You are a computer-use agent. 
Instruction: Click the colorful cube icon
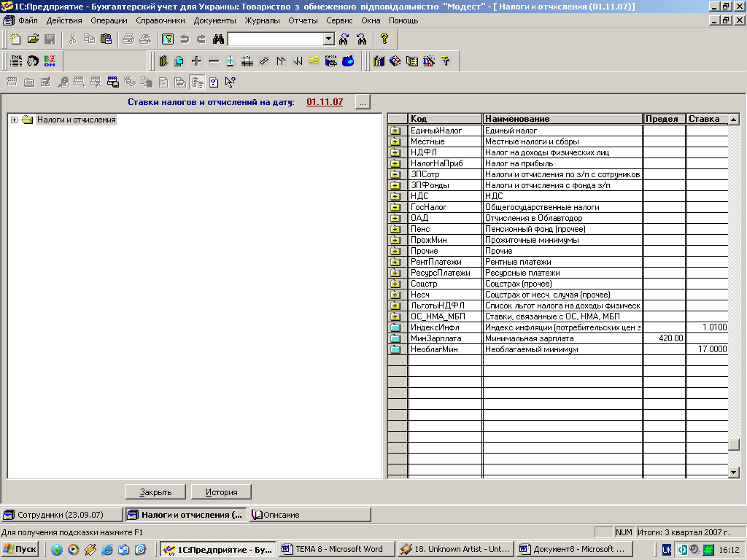click(x=395, y=61)
